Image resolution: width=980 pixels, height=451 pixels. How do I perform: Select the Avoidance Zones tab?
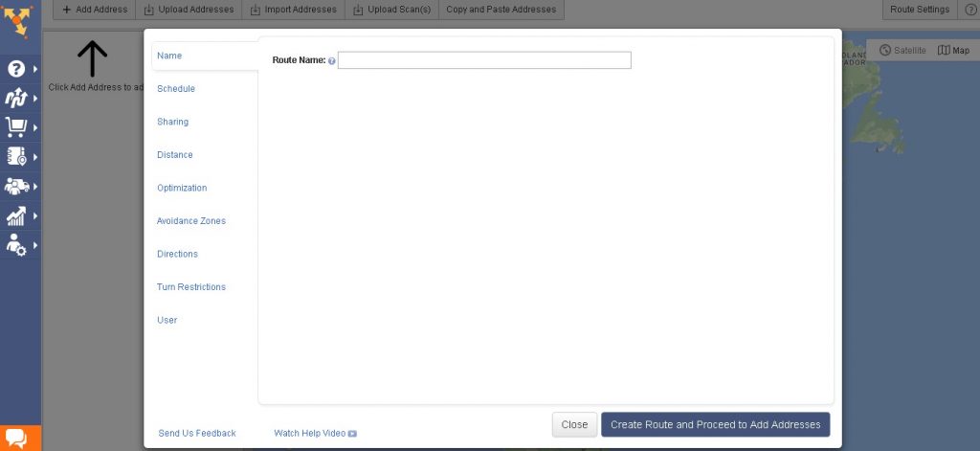pyautogui.click(x=191, y=221)
